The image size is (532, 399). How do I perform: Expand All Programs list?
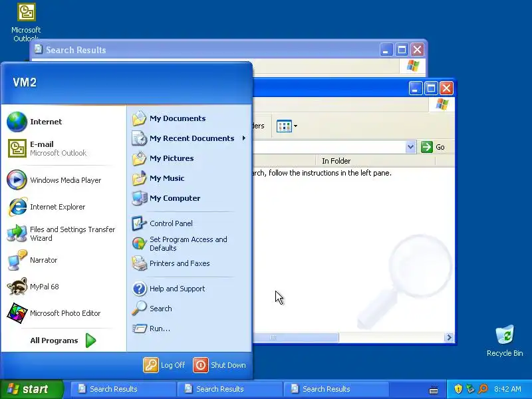(63, 340)
